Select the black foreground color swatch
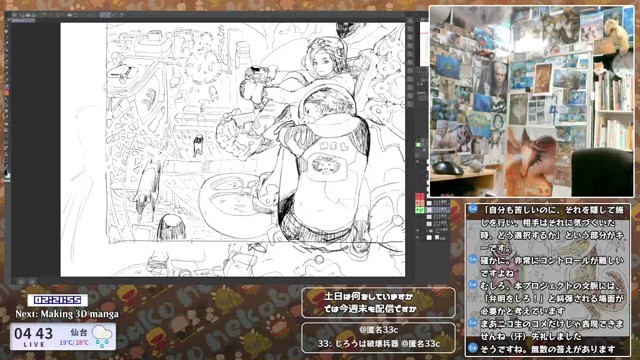 click(6, 173)
